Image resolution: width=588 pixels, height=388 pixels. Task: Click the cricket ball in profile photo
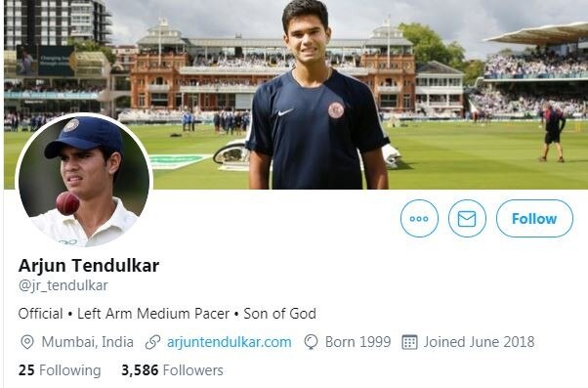[67, 203]
